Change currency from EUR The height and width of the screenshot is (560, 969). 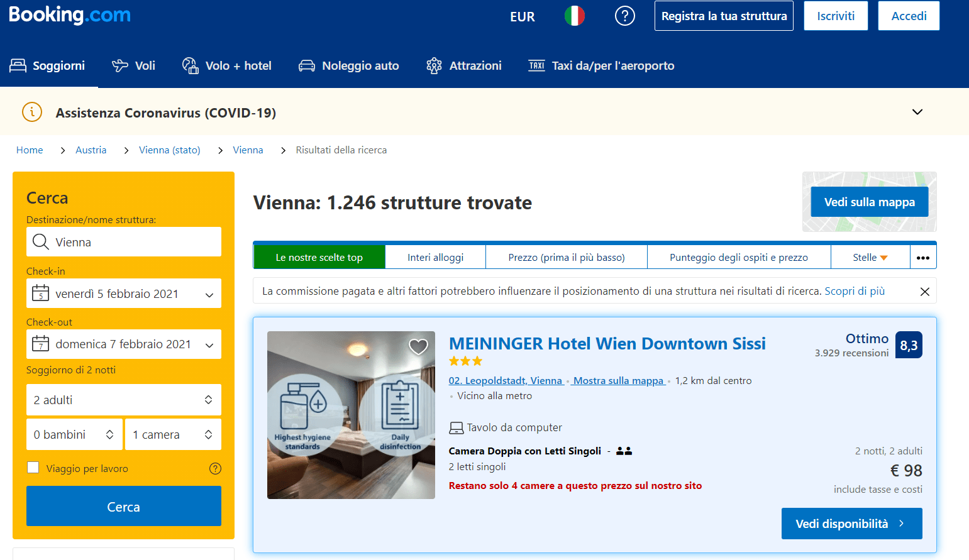coord(523,16)
